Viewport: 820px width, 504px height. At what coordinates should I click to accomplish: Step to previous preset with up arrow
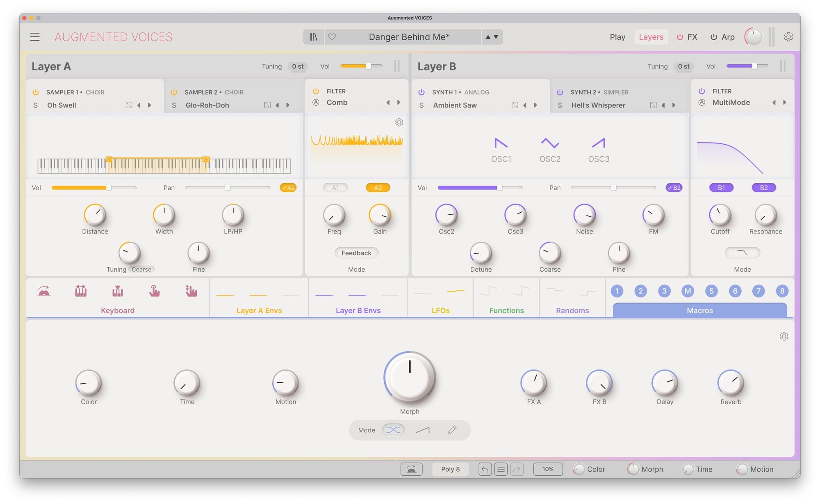click(488, 37)
